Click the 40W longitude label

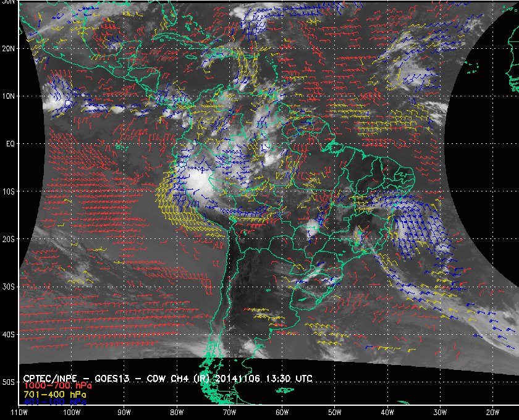[387, 413]
